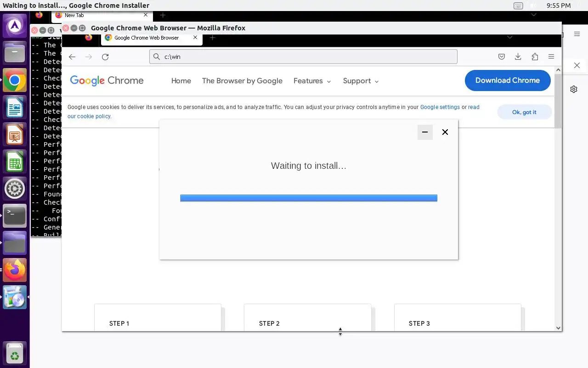Screen dimensions: 588x368
Task: Expand the Support dropdown menu
Action: (361, 80)
